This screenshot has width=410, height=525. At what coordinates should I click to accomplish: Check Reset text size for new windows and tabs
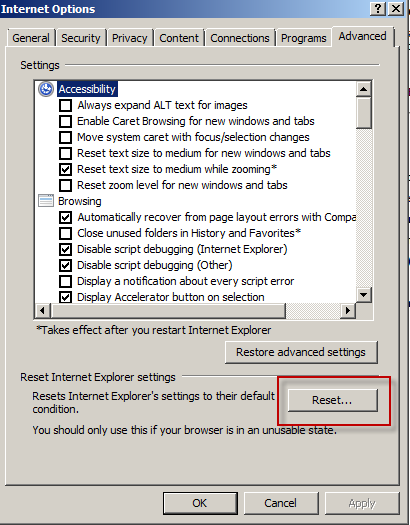pyautogui.click(x=65, y=153)
